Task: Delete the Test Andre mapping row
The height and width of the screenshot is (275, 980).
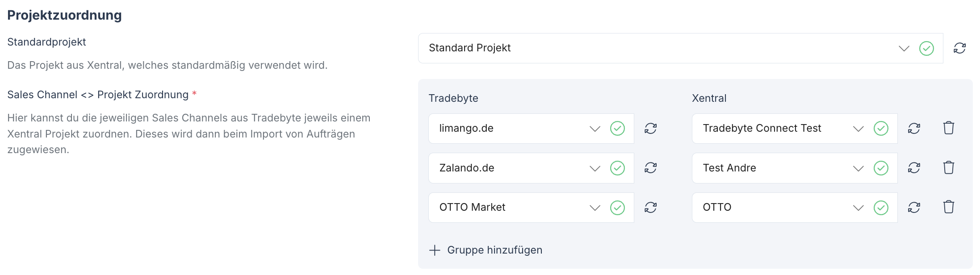Action: [x=949, y=168]
